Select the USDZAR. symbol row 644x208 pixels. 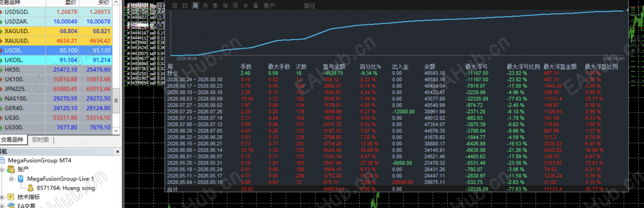pos(56,21)
